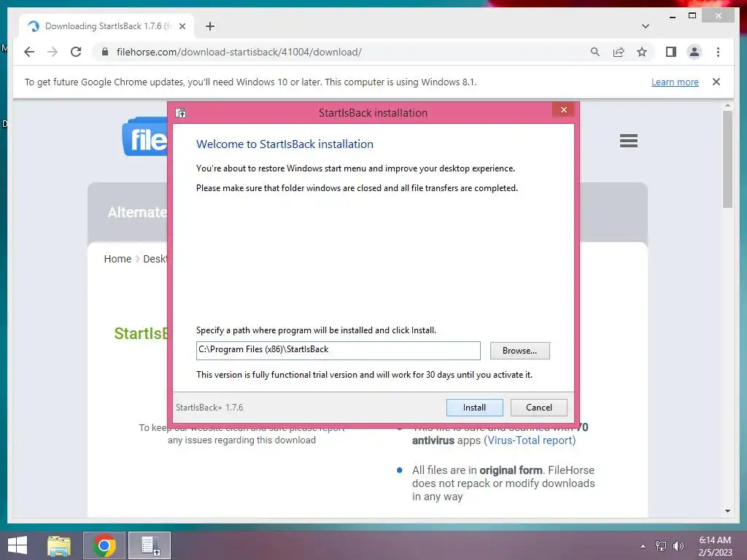Open the Virus-Total report link
Viewport: 747px width, 560px height.
530,440
